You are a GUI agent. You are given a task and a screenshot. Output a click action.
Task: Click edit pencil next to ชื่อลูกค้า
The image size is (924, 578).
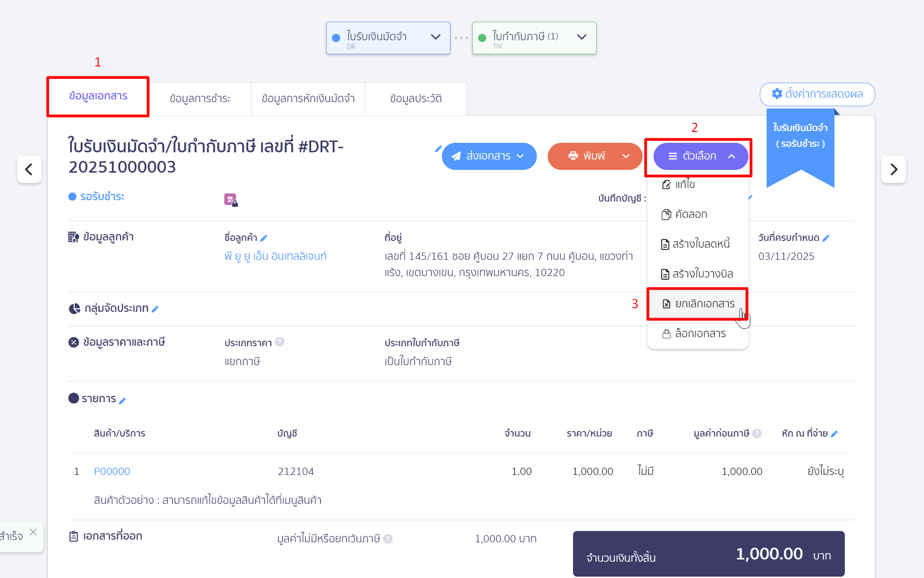coord(264,238)
